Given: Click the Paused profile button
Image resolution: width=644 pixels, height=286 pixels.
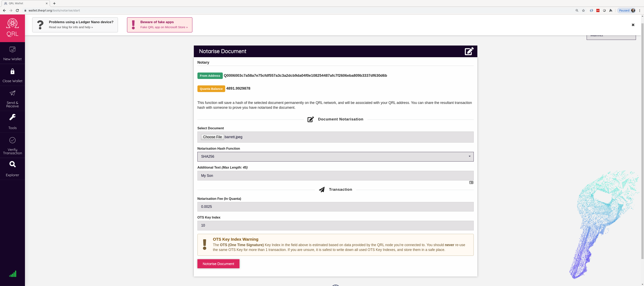Looking at the screenshot, I should coord(627,10).
